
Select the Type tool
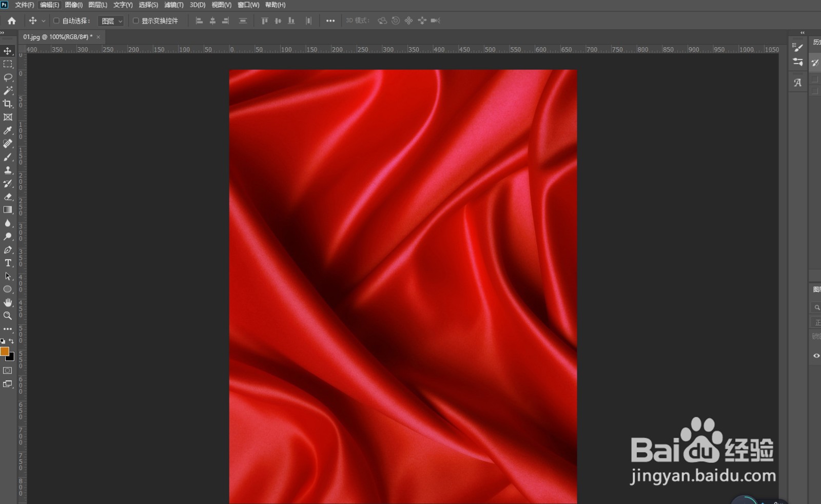click(8, 263)
